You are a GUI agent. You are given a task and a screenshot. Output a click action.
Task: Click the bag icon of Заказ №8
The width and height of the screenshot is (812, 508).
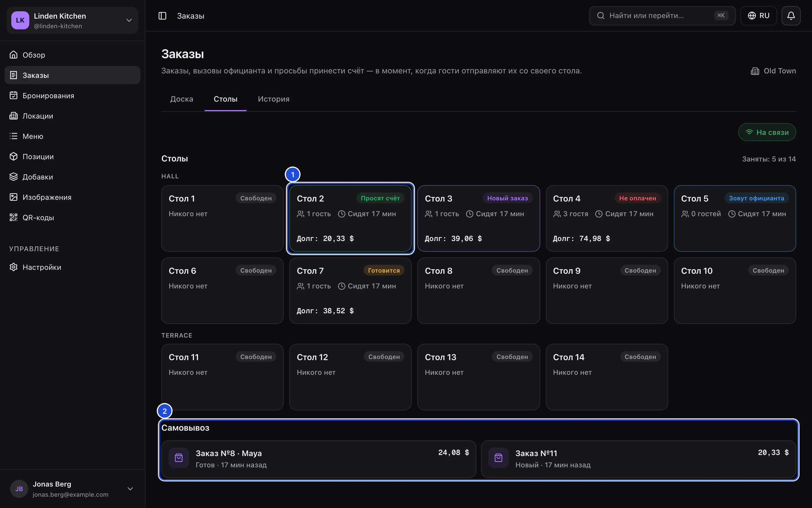[x=179, y=458]
